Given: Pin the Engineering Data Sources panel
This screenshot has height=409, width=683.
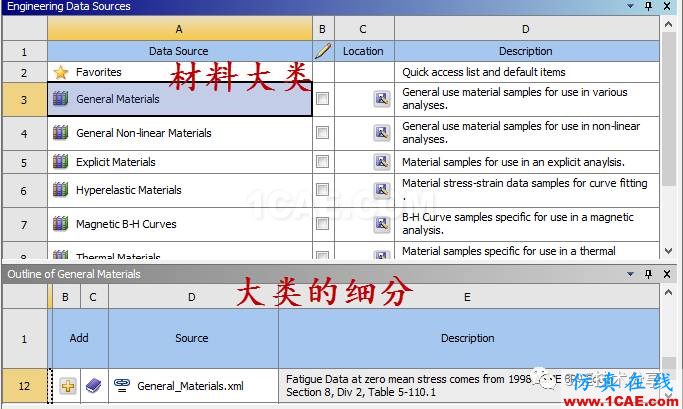Looking at the screenshot, I should pos(649,6).
